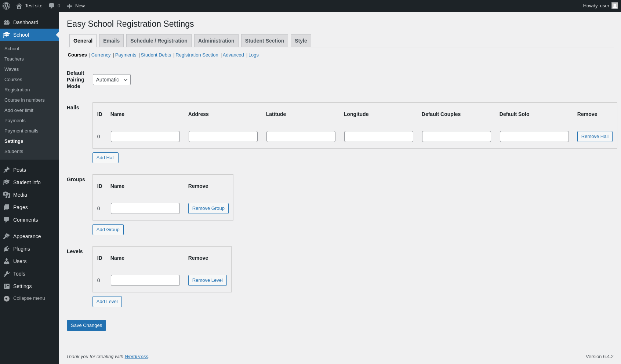Open the Tools wrench icon
This screenshot has width=621, height=364.
pos(7,274)
